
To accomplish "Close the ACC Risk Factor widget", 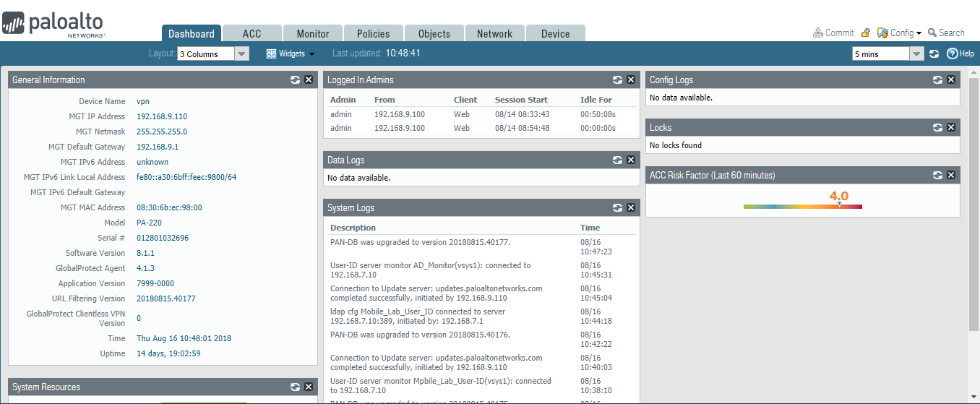I will (x=951, y=176).
